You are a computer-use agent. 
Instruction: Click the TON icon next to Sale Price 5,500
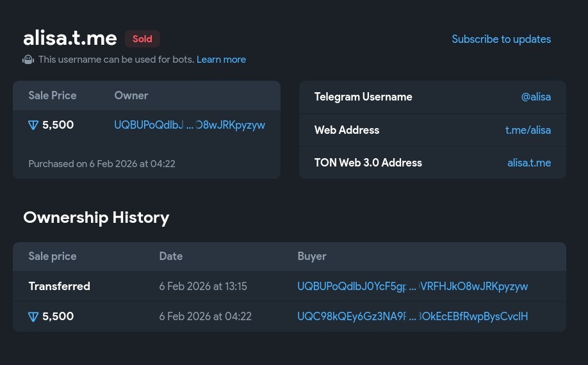point(33,125)
